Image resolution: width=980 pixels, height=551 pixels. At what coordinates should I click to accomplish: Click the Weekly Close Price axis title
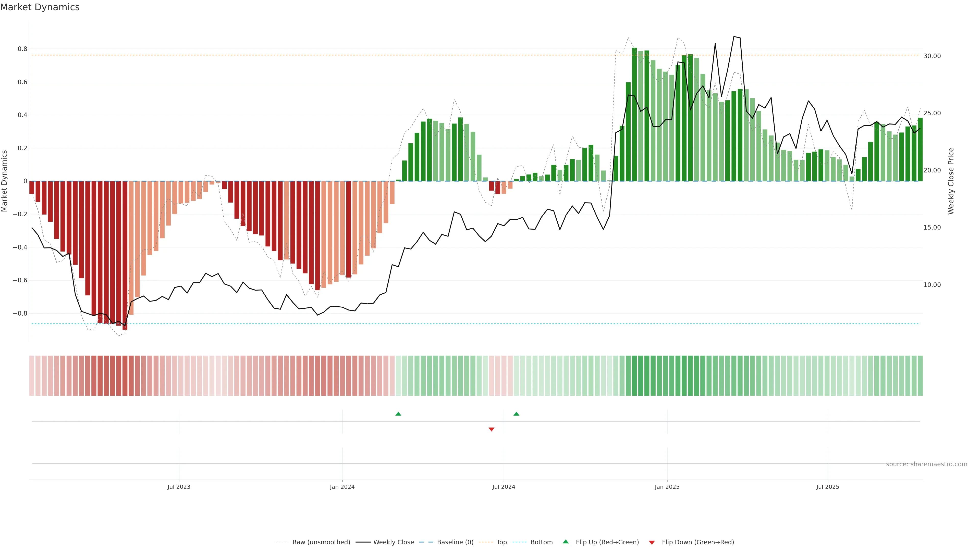[x=951, y=181]
